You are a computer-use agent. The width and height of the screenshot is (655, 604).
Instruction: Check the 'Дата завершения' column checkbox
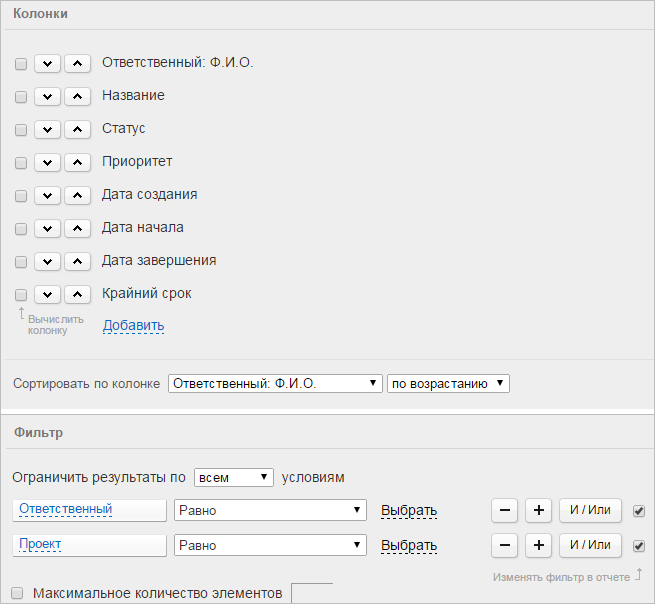(21, 262)
